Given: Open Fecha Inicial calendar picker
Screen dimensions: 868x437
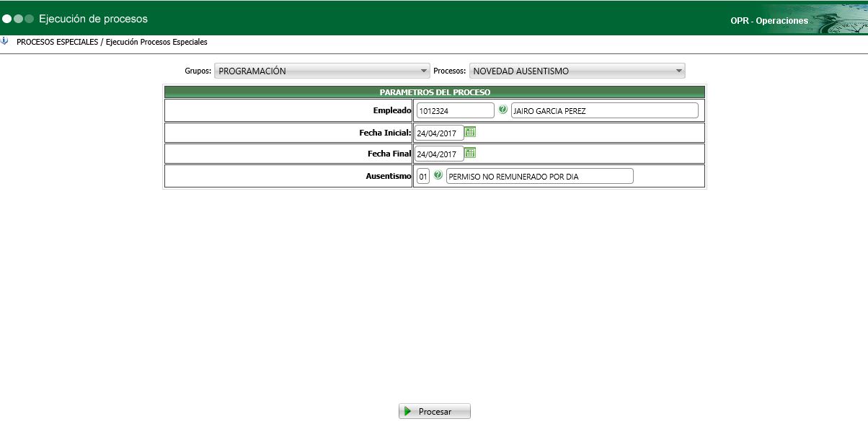Looking at the screenshot, I should click(x=470, y=132).
